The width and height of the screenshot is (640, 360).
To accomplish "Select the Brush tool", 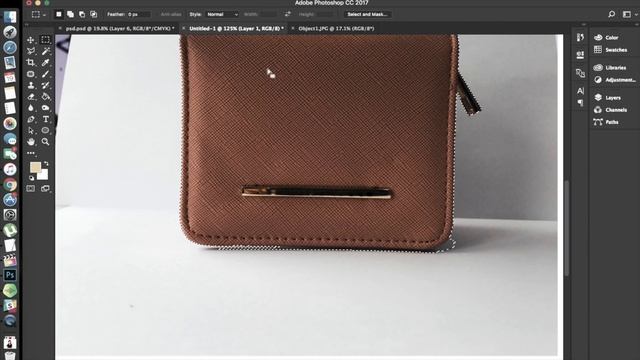I will (45, 74).
